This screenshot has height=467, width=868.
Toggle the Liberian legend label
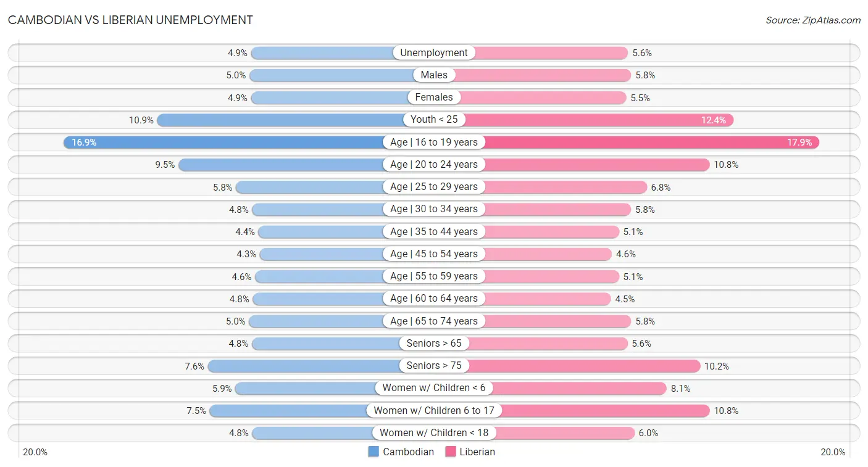(x=477, y=452)
